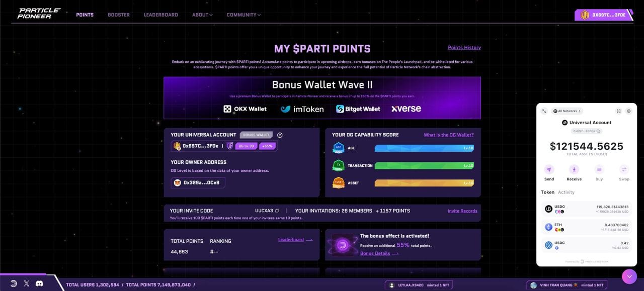Select the USDC token row

(587, 245)
